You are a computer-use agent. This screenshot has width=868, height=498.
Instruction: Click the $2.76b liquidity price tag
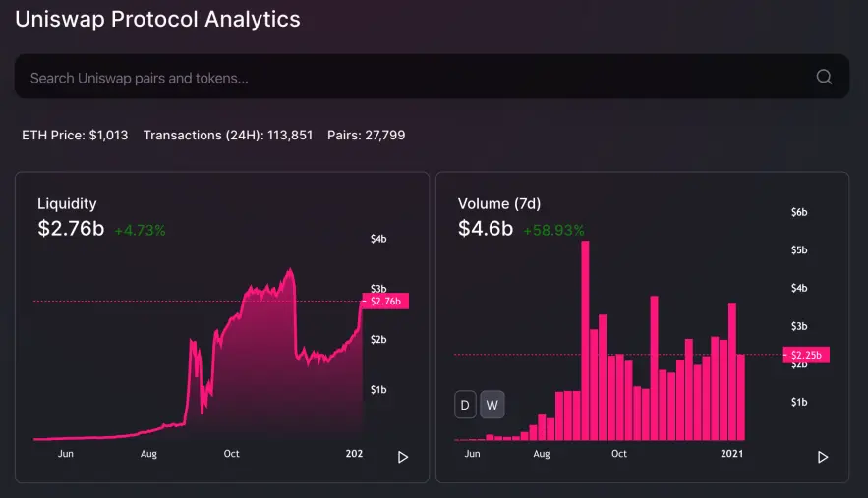coord(385,301)
